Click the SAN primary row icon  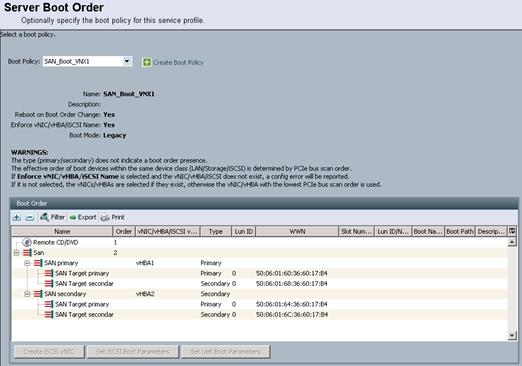(x=38, y=263)
